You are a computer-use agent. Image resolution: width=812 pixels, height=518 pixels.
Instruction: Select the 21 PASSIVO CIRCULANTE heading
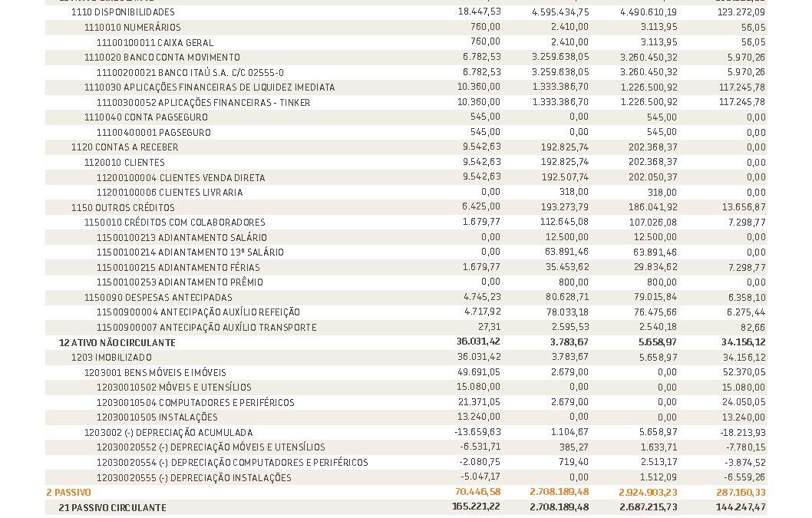[112, 507]
